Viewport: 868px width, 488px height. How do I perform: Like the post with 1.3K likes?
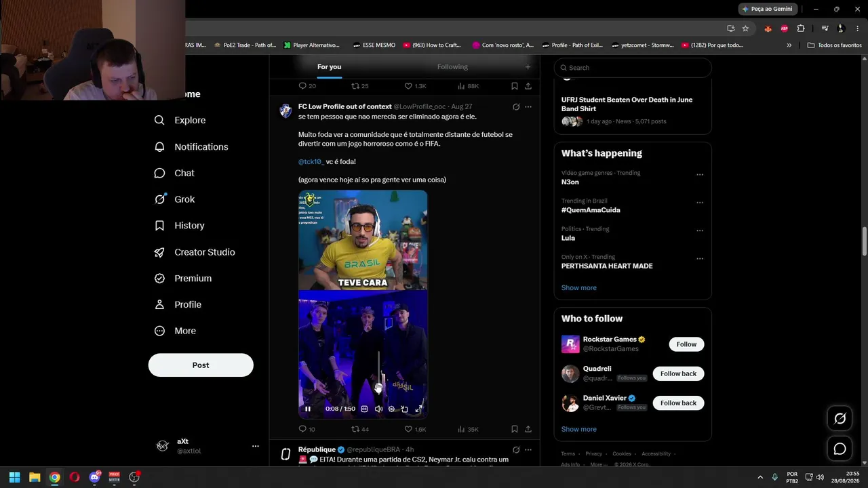[415, 86]
